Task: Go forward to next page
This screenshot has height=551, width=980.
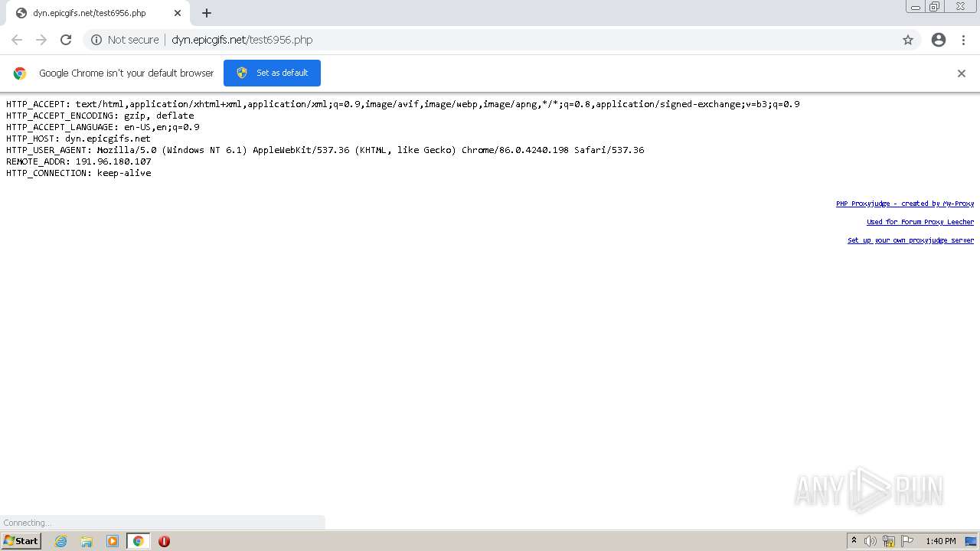Action: click(41, 40)
